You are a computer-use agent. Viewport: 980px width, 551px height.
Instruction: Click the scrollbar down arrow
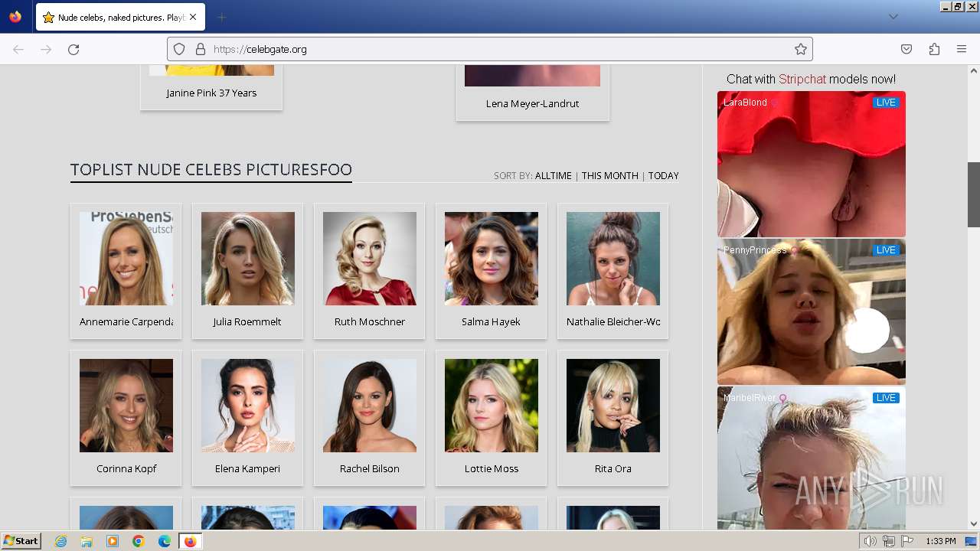tap(973, 523)
